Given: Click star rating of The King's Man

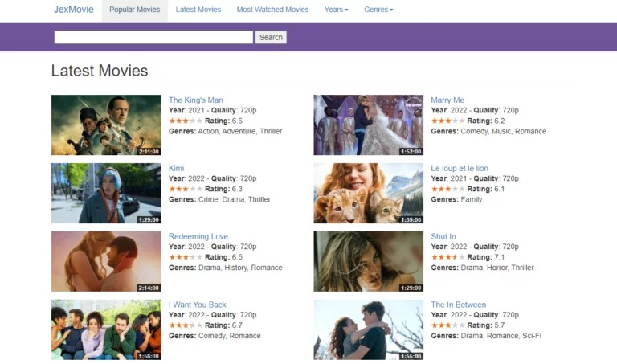Looking at the screenshot, I should point(186,121).
